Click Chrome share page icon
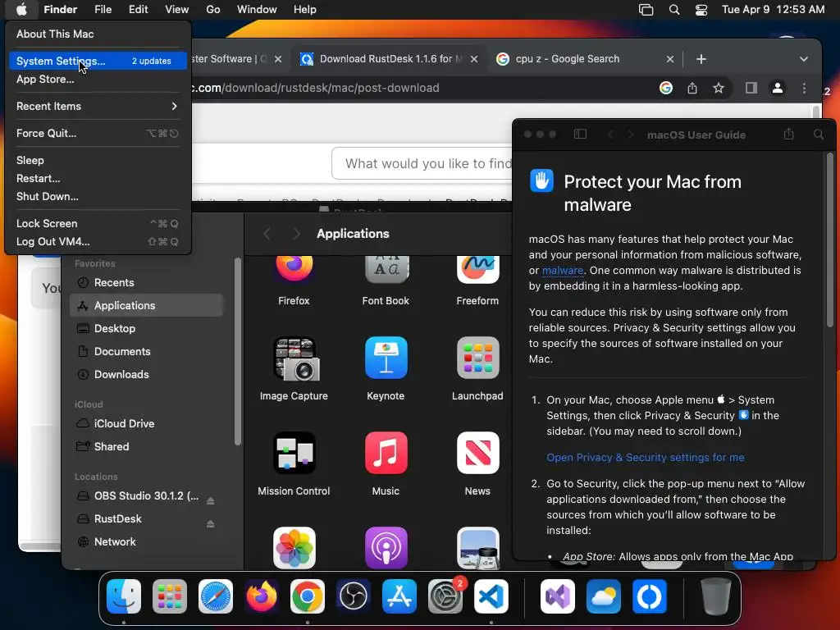 pos(692,88)
